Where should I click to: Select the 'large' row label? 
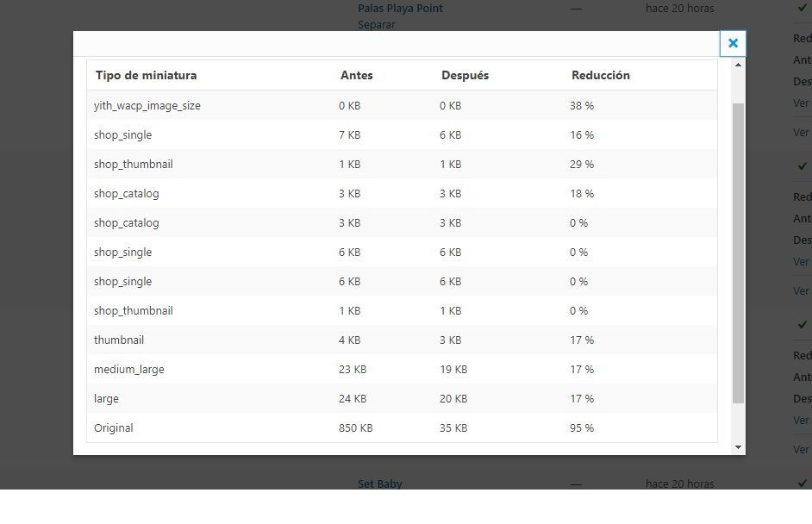point(106,399)
